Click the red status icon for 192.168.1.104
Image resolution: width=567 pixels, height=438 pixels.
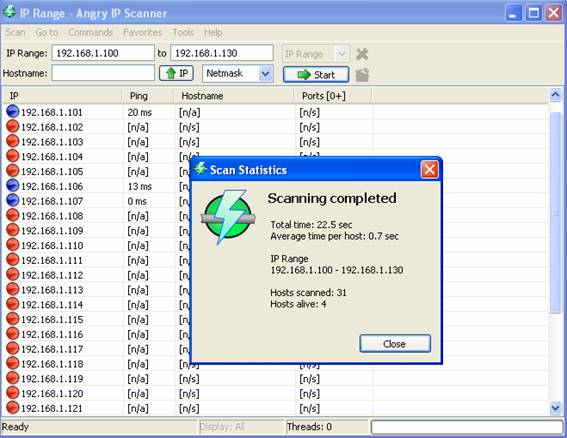coord(13,156)
